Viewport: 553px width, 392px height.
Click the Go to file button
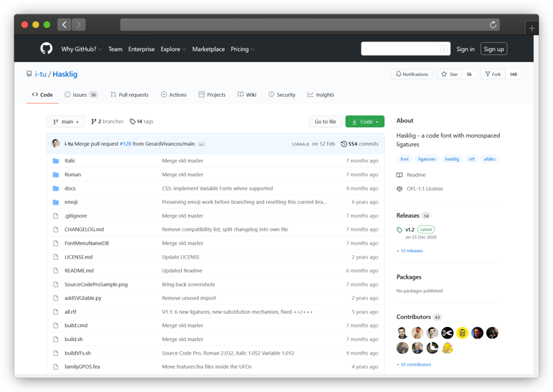coord(325,122)
